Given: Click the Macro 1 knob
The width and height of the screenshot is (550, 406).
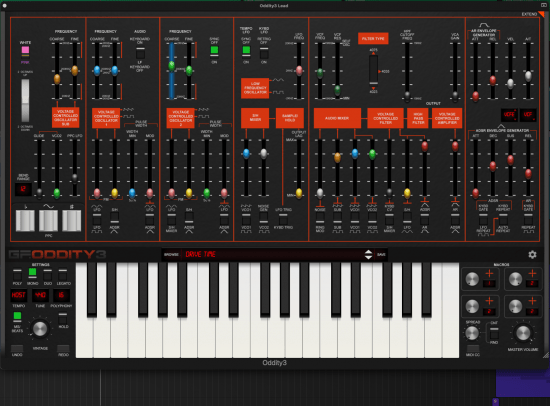Looking at the screenshot, I should [472, 279].
